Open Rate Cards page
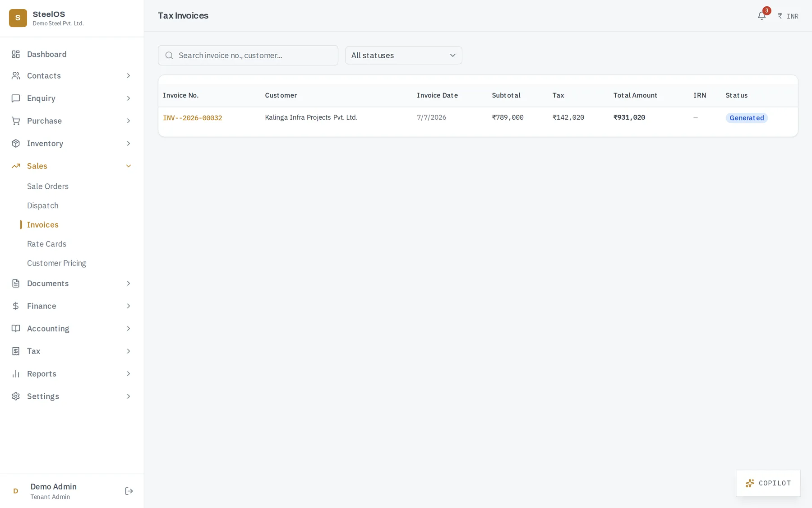 point(46,244)
